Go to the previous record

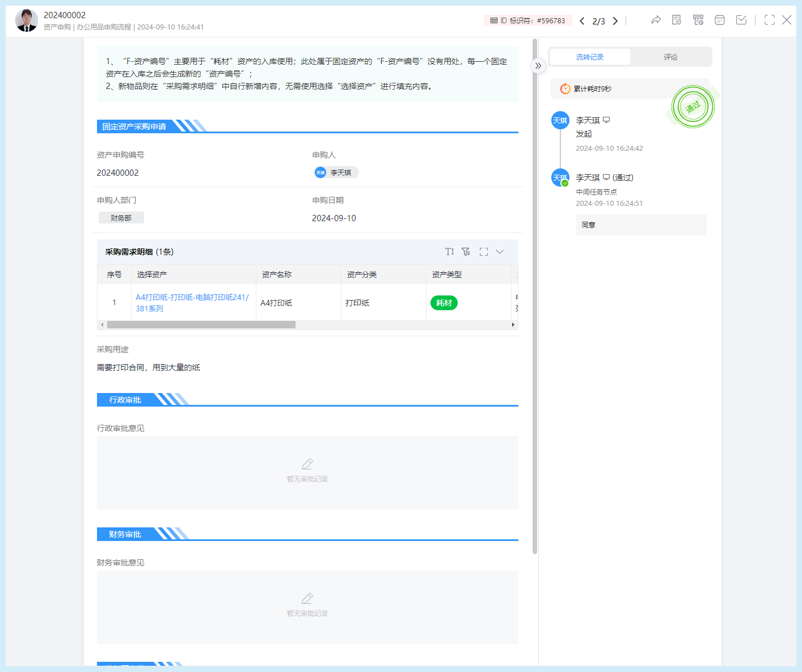coord(582,21)
